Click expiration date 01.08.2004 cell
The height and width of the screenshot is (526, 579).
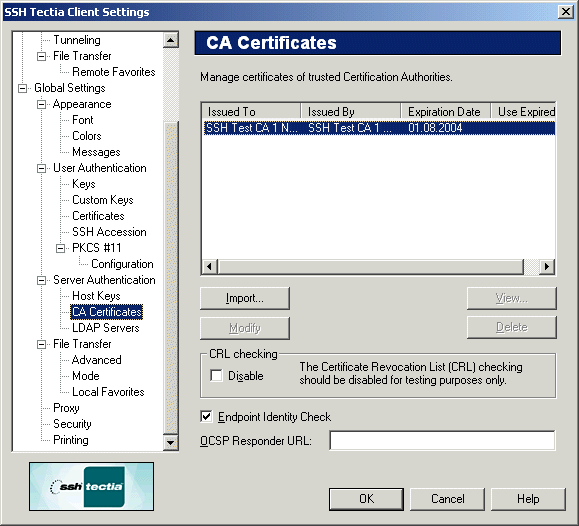[x=435, y=128]
